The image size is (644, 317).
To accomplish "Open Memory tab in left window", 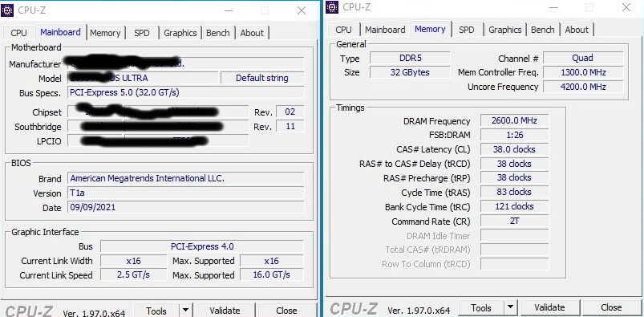I will 105,33.
